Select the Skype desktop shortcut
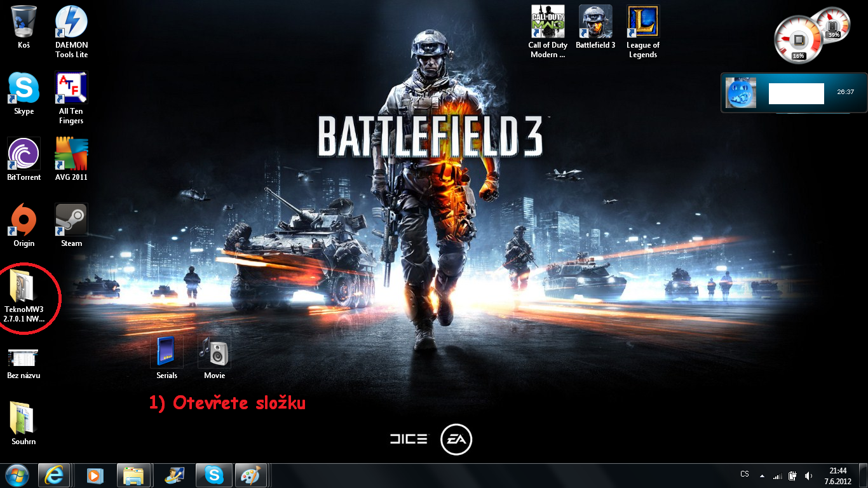868x488 pixels. point(24,93)
